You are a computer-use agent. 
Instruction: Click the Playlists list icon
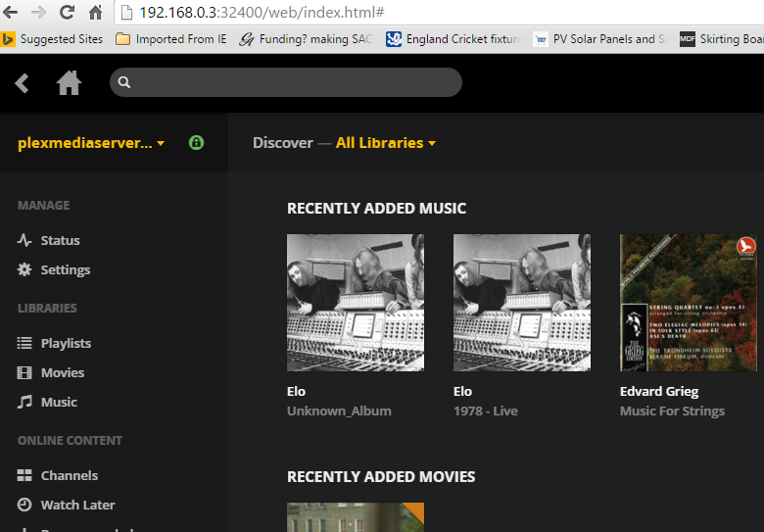point(24,343)
